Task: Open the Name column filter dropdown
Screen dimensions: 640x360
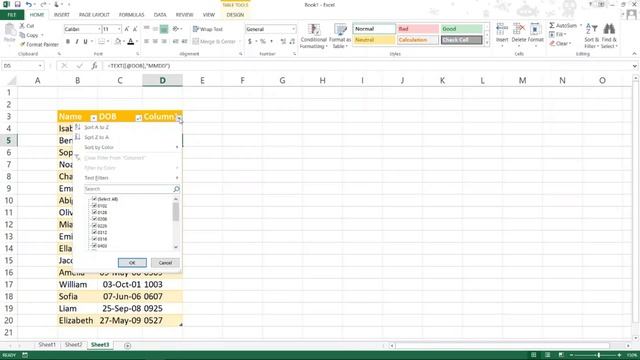Action: 93,118
